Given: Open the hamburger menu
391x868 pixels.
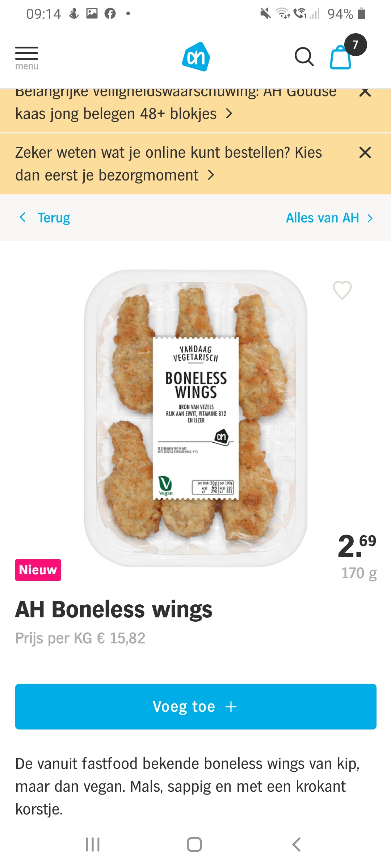Looking at the screenshot, I should [x=26, y=58].
